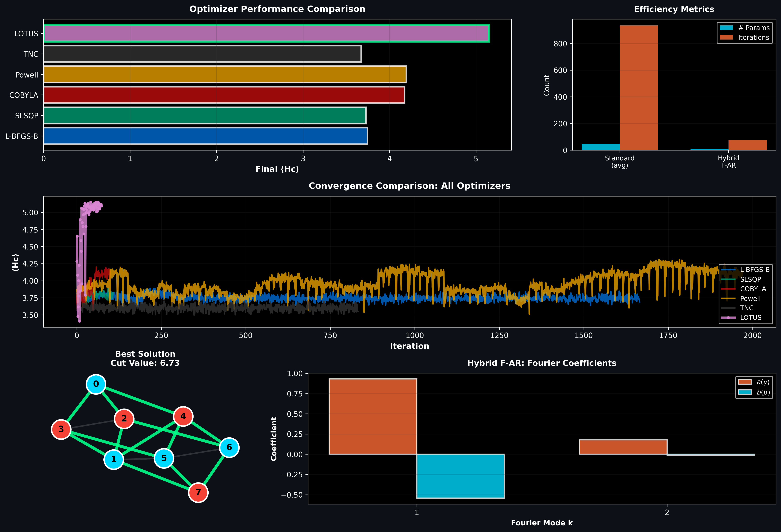This screenshot has width=781, height=532.
Task: Click the Standard iterations orange bar
Action: (x=639, y=88)
